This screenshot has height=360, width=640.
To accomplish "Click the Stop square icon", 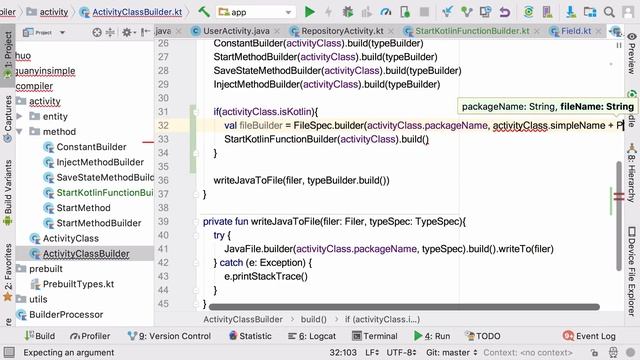I will point(424,12).
